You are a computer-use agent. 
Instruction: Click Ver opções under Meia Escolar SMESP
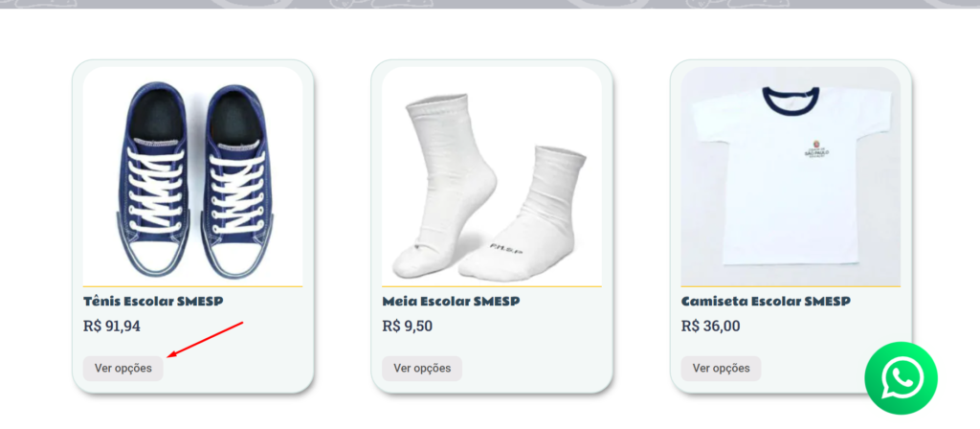[x=422, y=369]
